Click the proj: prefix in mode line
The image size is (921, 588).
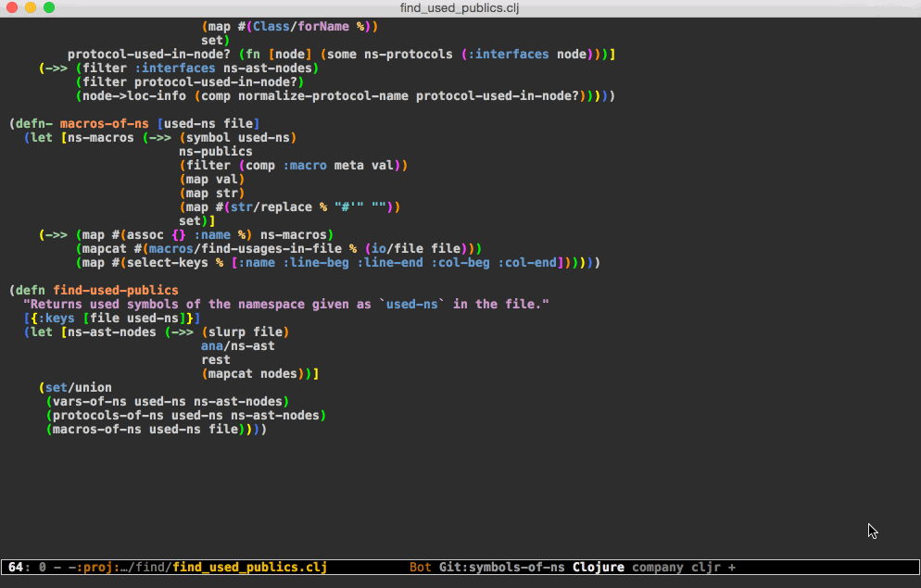[x=94, y=567]
